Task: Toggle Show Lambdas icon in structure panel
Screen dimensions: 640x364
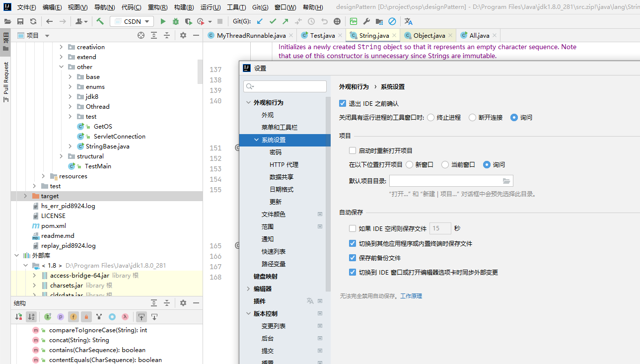Action: [x=125, y=316]
